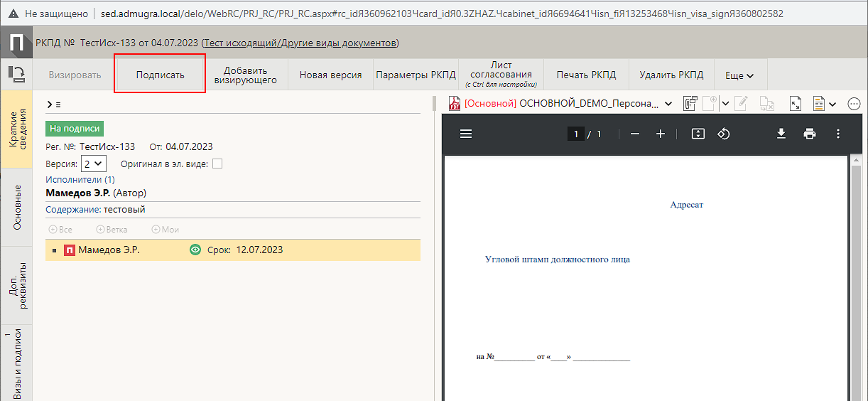The height and width of the screenshot is (401, 868).
Task: Expand the panel with the chevron arrow
Action: pos(49,105)
